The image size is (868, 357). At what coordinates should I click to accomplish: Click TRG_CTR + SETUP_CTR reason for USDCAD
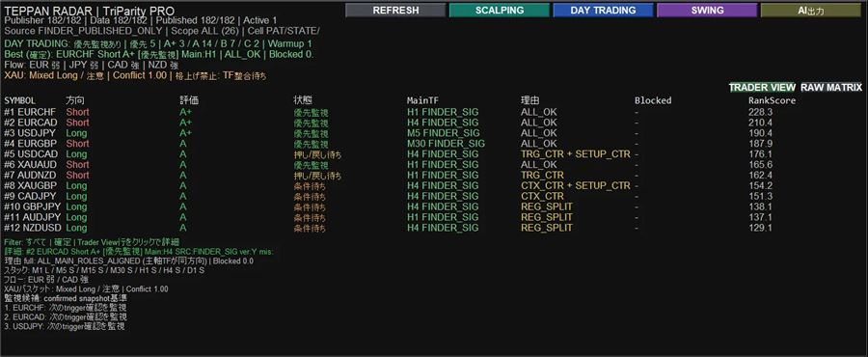(x=575, y=153)
